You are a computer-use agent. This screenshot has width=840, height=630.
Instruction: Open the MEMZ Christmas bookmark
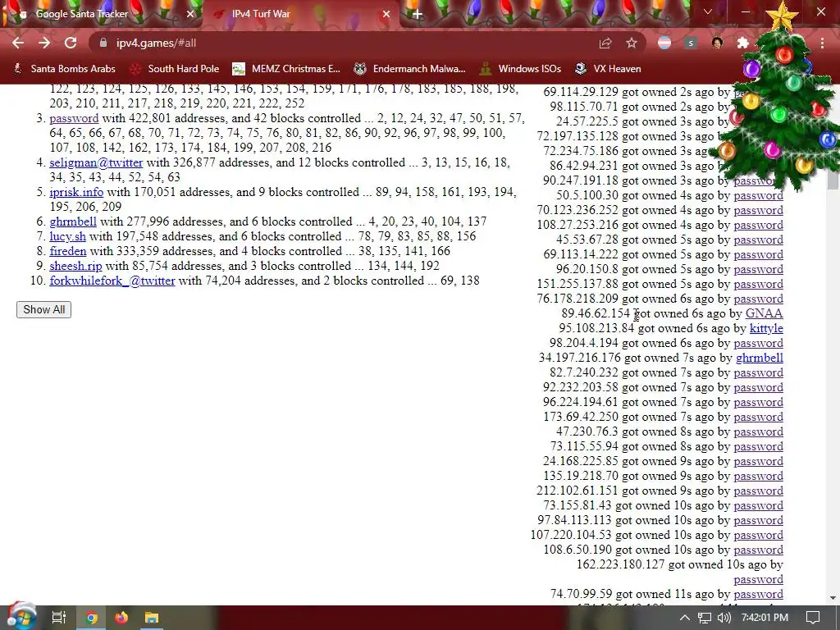(x=286, y=69)
